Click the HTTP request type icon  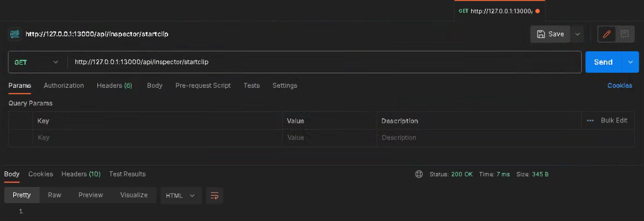pos(15,34)
